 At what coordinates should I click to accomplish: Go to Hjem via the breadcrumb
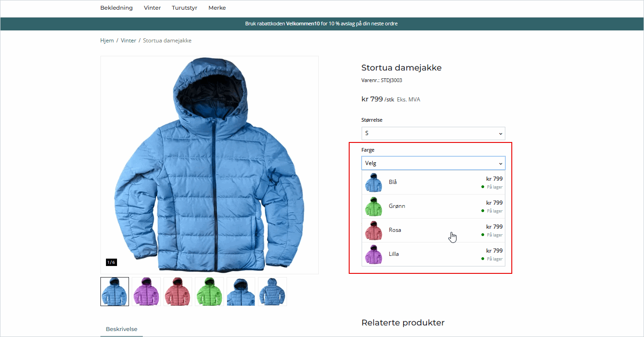[x=107, y=40]
